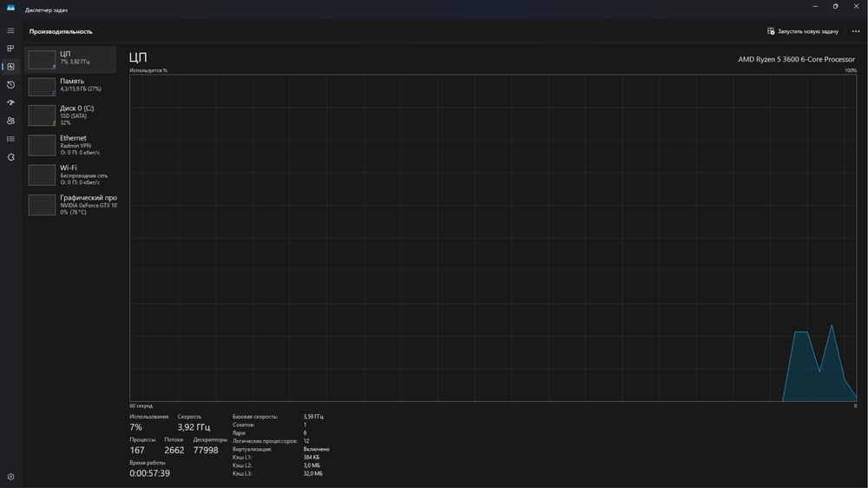Click the L2 cache value '3,0 МБ'
This screenshot has height=488, width=868.
pos(312,465)
